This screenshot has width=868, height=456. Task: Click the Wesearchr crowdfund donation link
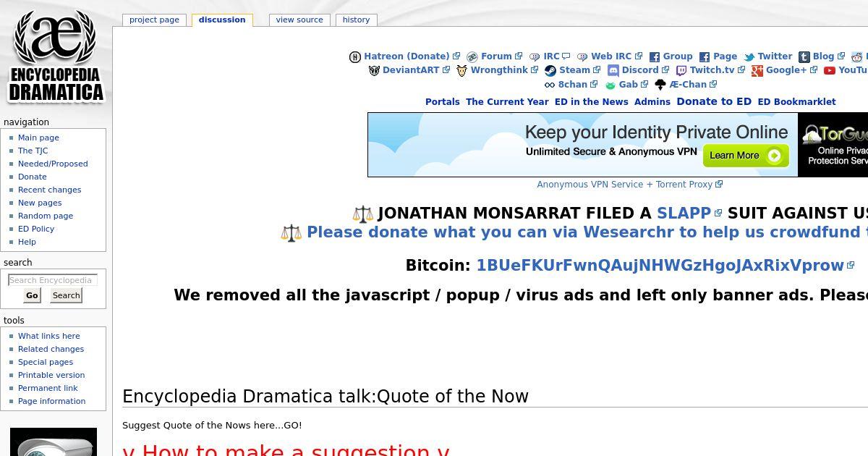pyautogui.click(x=587, y=232)
